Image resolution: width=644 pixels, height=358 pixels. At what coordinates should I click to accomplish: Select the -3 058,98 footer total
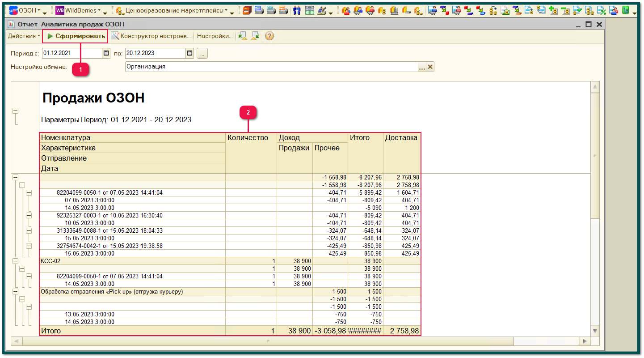tap(329, 331)
